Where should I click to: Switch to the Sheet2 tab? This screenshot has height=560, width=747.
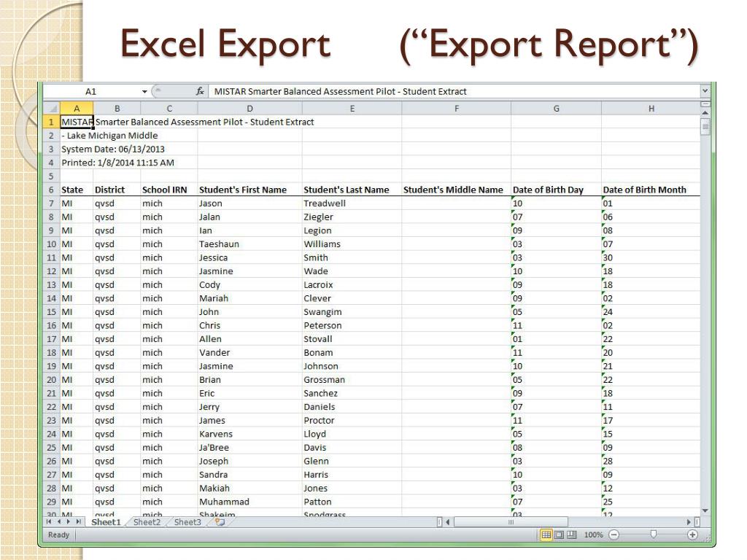click(147, 522)
